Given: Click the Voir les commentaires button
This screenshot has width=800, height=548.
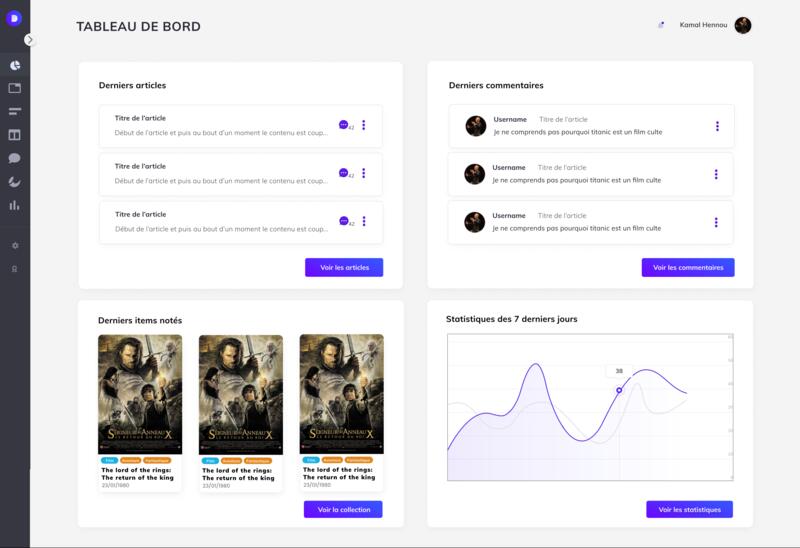Looking at the screenshot, I should point(688,267).
